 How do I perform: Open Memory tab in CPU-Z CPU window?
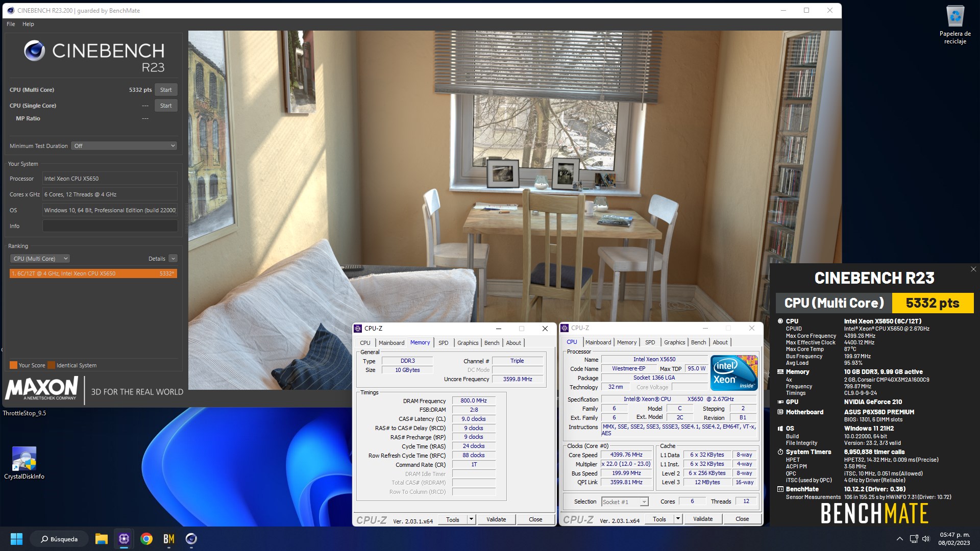click(x=626, y=342)
